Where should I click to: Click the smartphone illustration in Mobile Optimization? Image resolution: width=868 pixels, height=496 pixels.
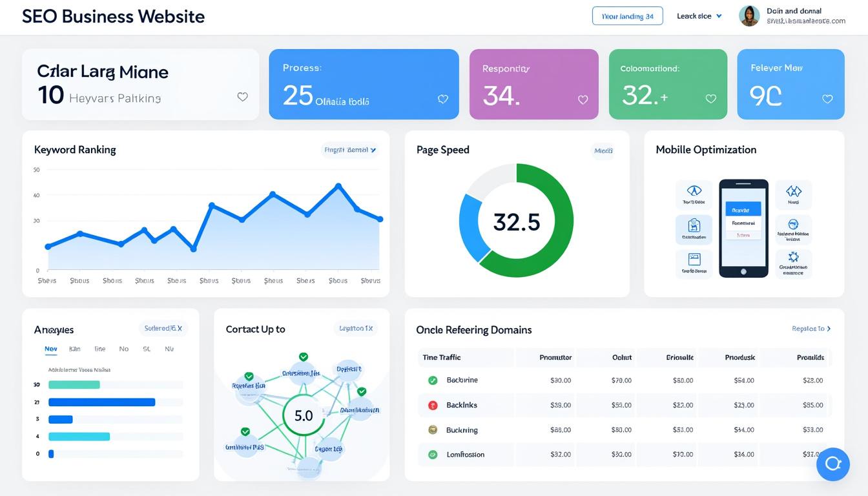[743, 228]
